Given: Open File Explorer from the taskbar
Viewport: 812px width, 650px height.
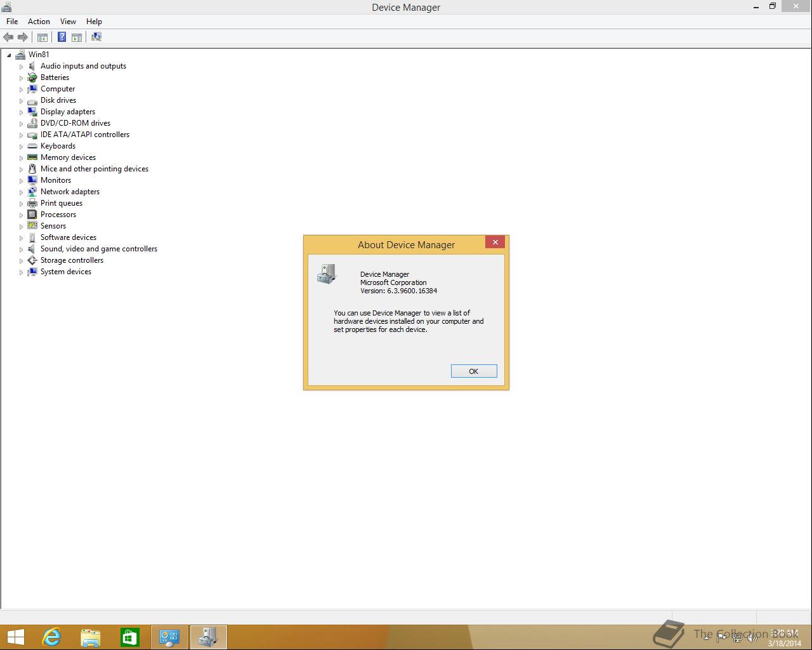Looking at the screenshot, I should click(x=91, y=637).
